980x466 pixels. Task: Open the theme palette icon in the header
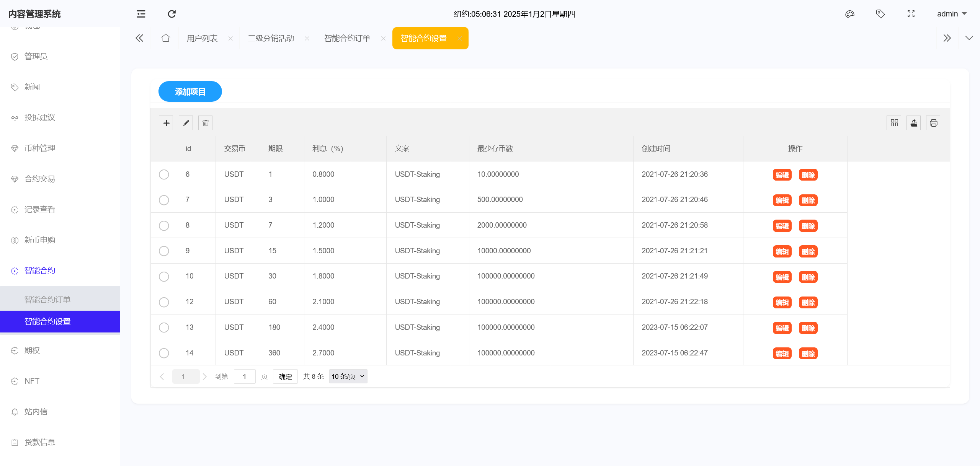point(850,14)
